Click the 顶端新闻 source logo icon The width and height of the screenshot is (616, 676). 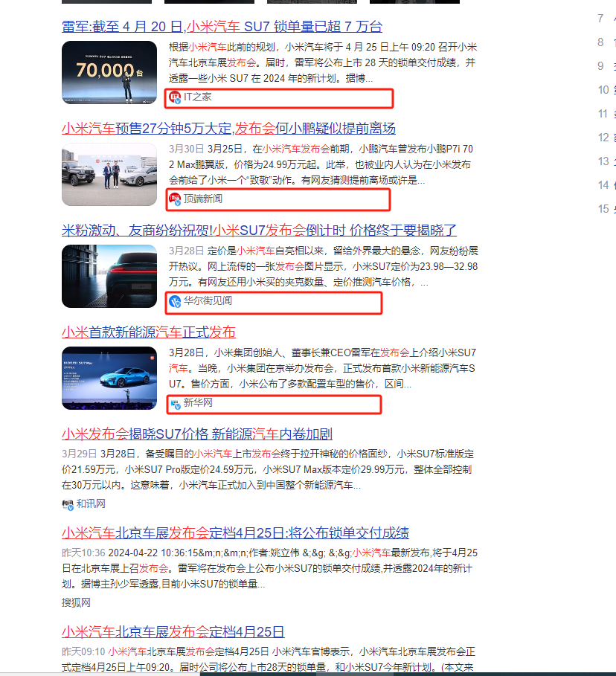(175, 199)
